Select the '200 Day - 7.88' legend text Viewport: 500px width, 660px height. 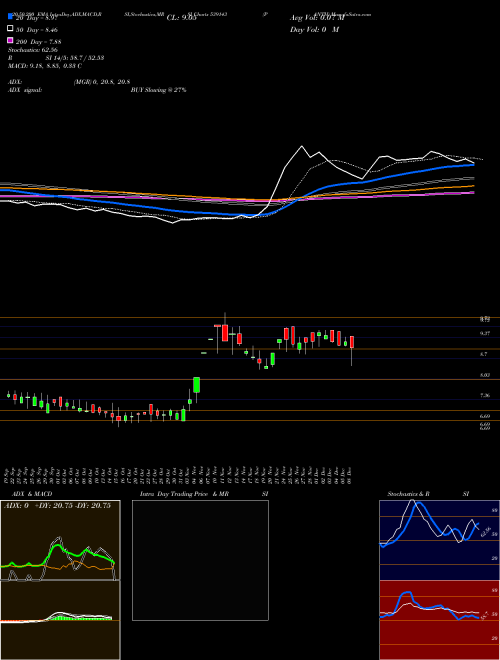[x=38, y=42]
